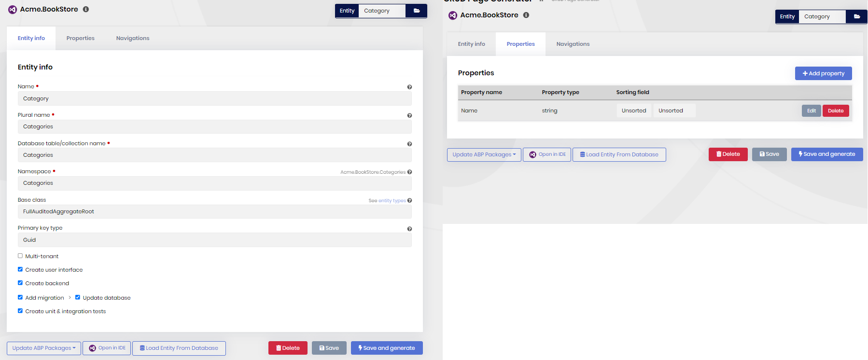Click Add property button
Viewport: 868px width, 360px height.
(824, 73)
